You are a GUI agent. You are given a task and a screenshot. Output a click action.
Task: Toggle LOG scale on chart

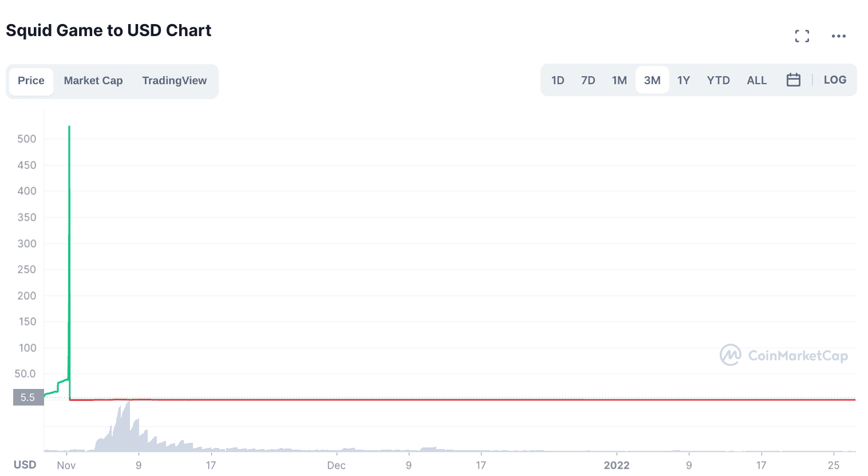click(835, 80)
